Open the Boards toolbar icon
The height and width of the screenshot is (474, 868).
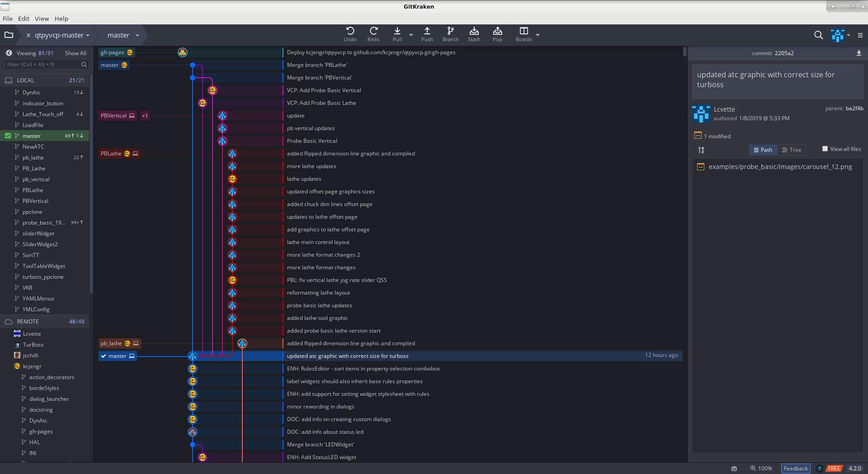point(524,34)
